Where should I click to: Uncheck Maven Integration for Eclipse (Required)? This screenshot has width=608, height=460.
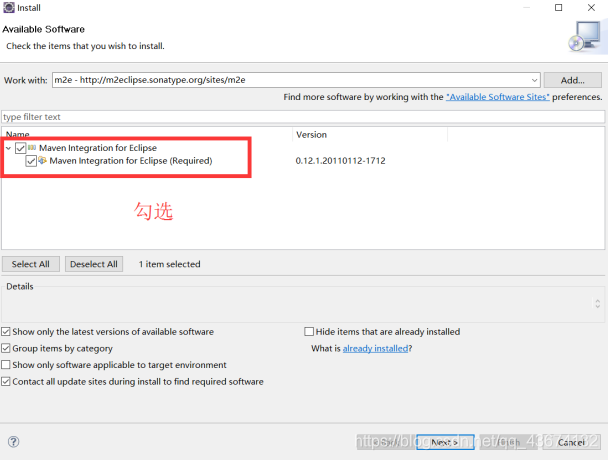click(x=31, y=161)
